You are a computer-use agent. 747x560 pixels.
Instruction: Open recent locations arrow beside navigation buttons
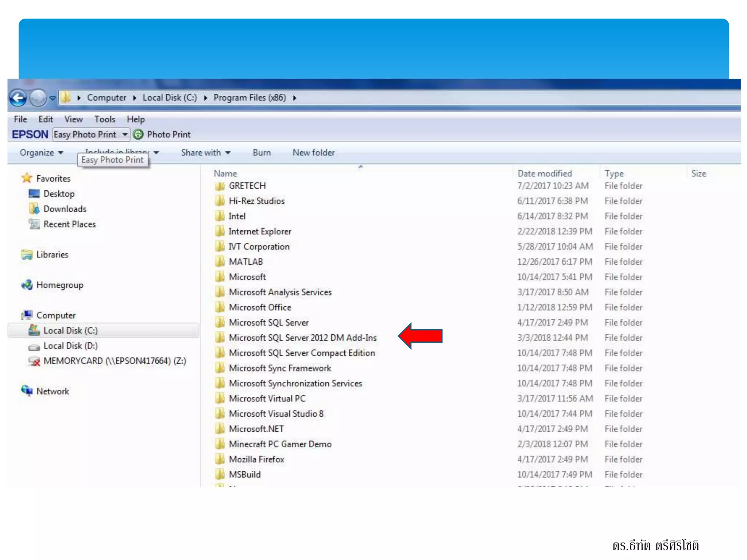coord(53,98)
